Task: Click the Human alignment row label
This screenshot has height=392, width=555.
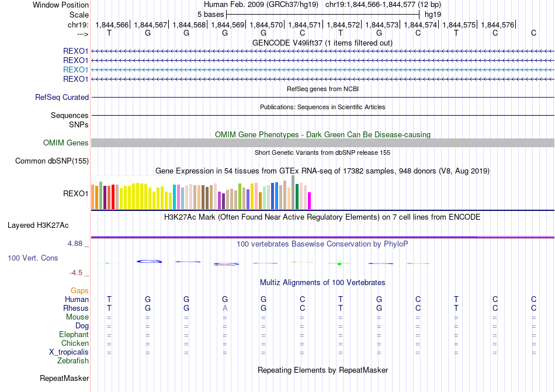Action: [77, 299]
